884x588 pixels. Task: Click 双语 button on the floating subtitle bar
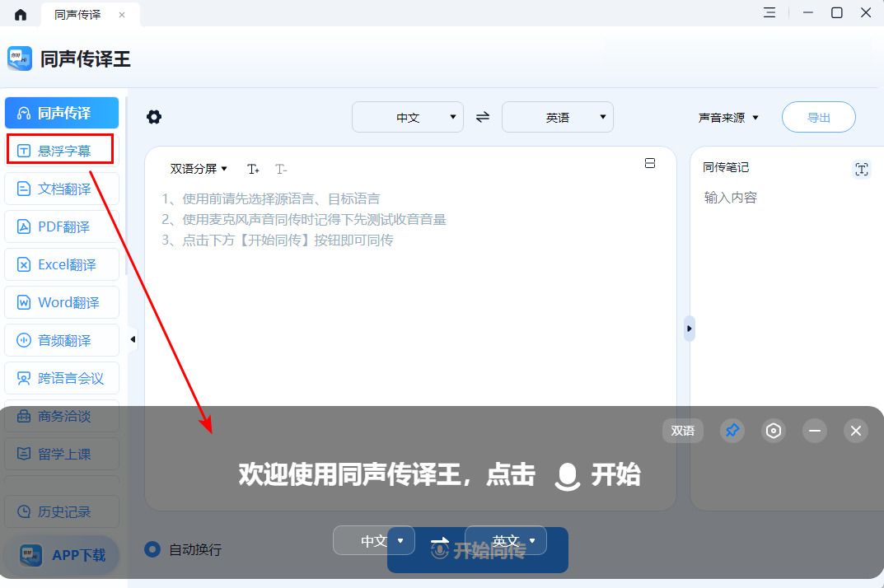(682, 431)
